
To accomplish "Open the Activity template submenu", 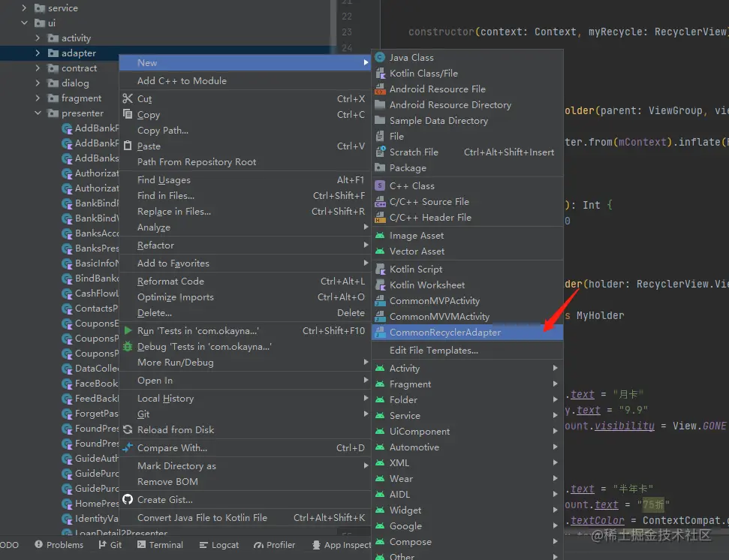I will [x=467, y=368].
